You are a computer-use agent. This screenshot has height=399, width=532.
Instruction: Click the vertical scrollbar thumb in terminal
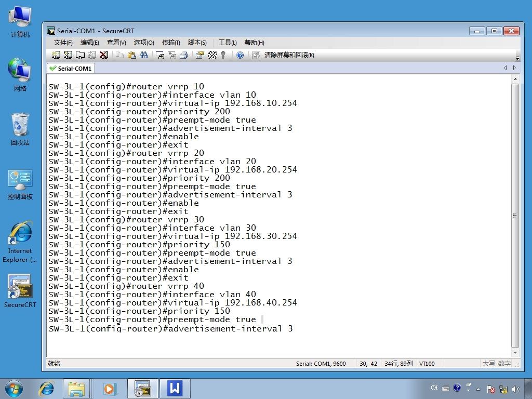coord(515,216)
